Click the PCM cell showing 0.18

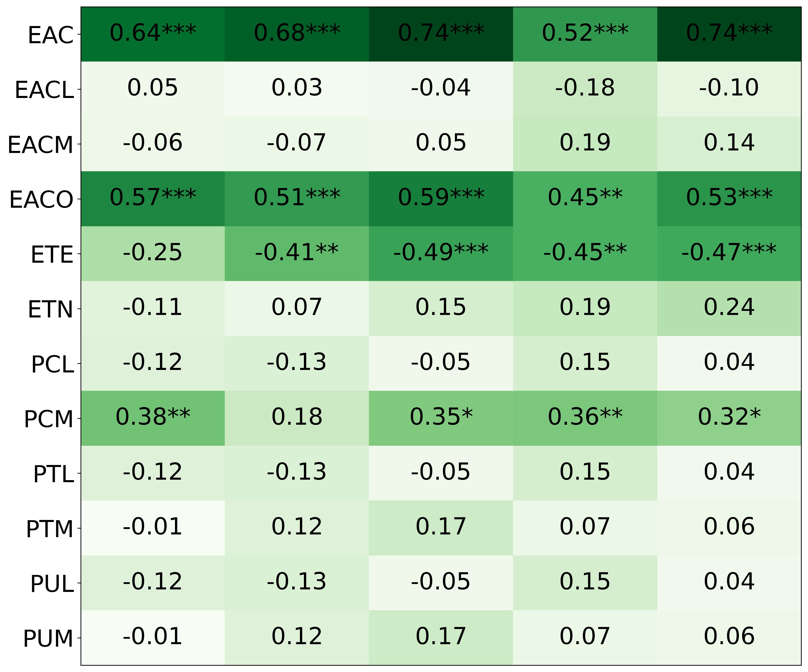pyautogui.click(x=297, y=418)
